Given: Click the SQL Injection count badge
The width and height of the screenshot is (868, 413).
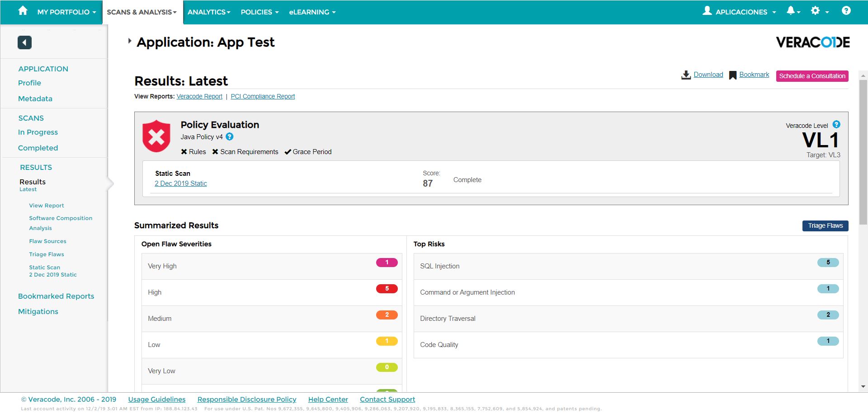Looking at the screenshot, I should pyautogui.click(x=828, y=263).
